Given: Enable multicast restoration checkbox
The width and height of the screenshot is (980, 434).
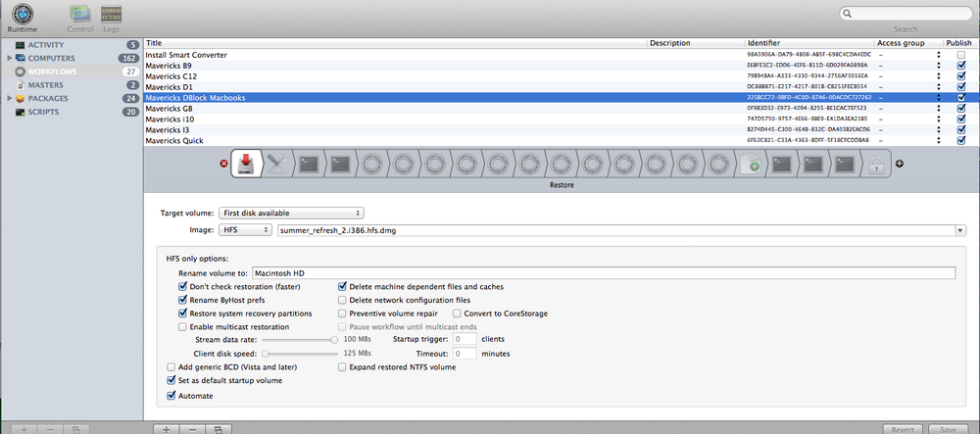Looking at the screenshot, I should click(x=182, y=326).
